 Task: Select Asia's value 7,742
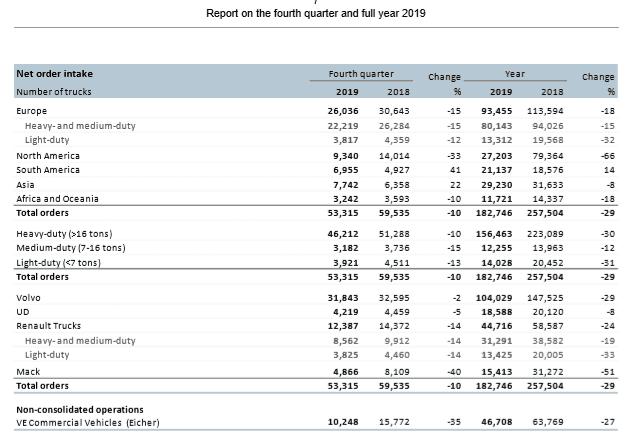click(346, 185)
